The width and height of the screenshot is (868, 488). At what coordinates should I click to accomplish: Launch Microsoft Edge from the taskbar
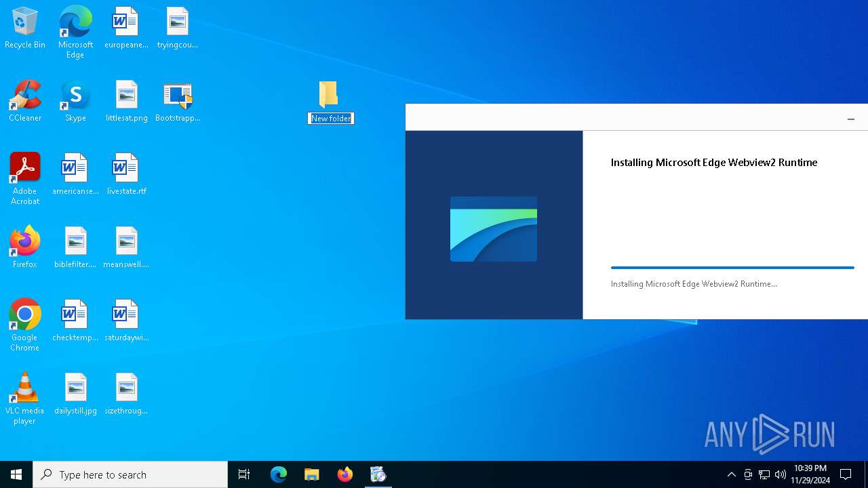coord(279,474)
